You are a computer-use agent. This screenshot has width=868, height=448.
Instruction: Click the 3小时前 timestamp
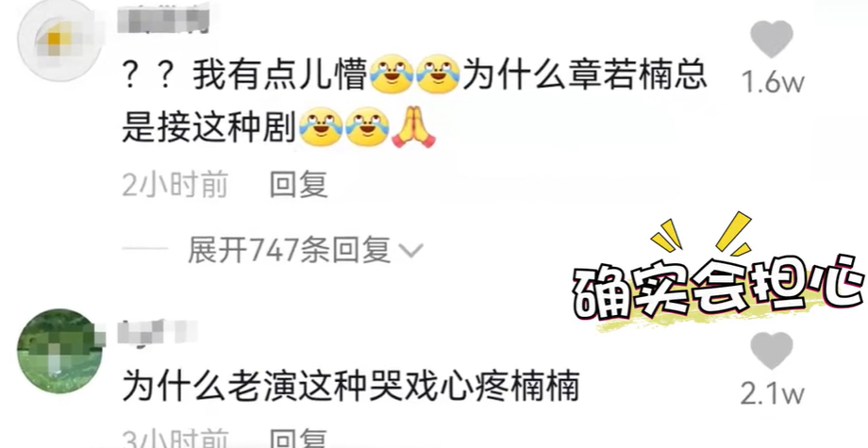(x=175, y=440)
